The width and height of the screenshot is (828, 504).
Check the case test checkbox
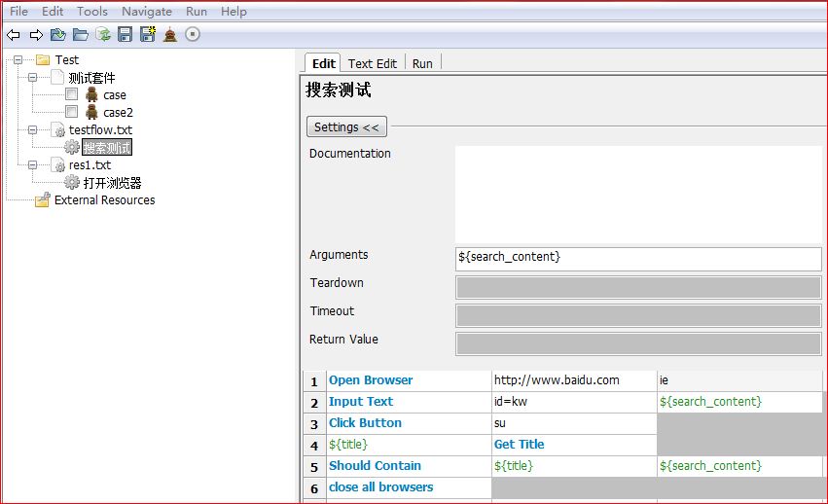click(71, 94)
